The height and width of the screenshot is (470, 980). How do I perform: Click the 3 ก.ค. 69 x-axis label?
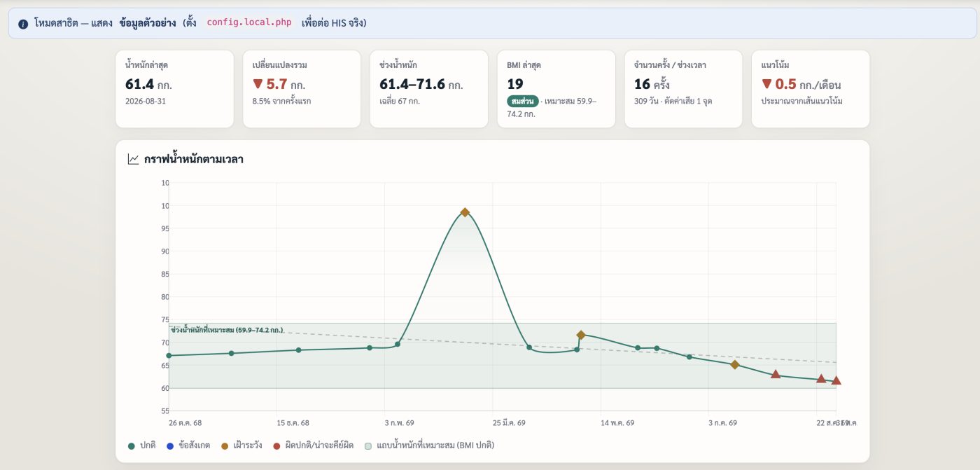pos(722,423)
